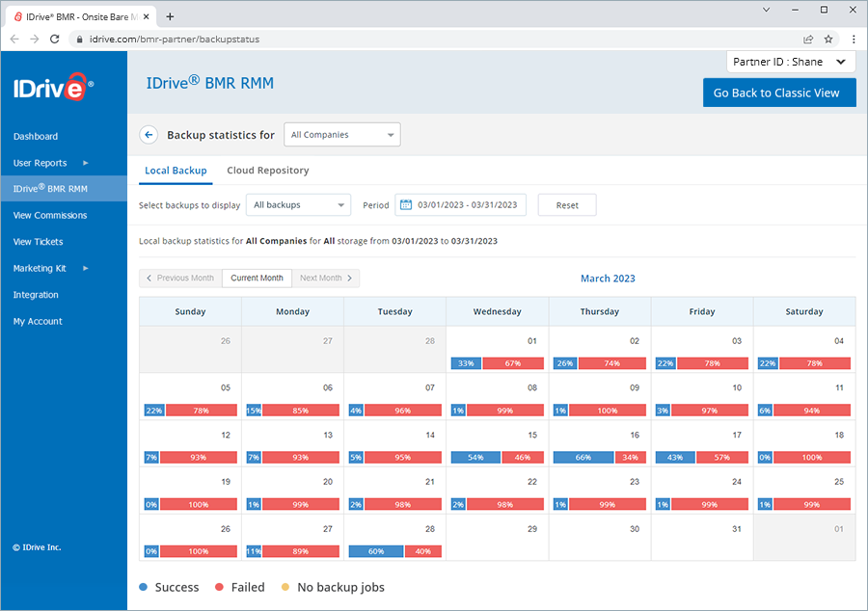
Task: Switch to the Local Backup tab
Action: tap(176, 171)
